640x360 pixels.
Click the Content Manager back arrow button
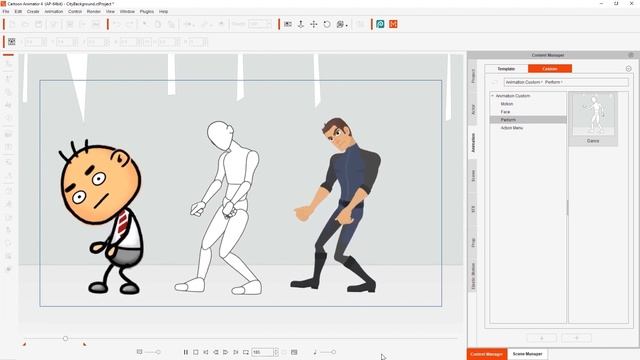point(494,82)
